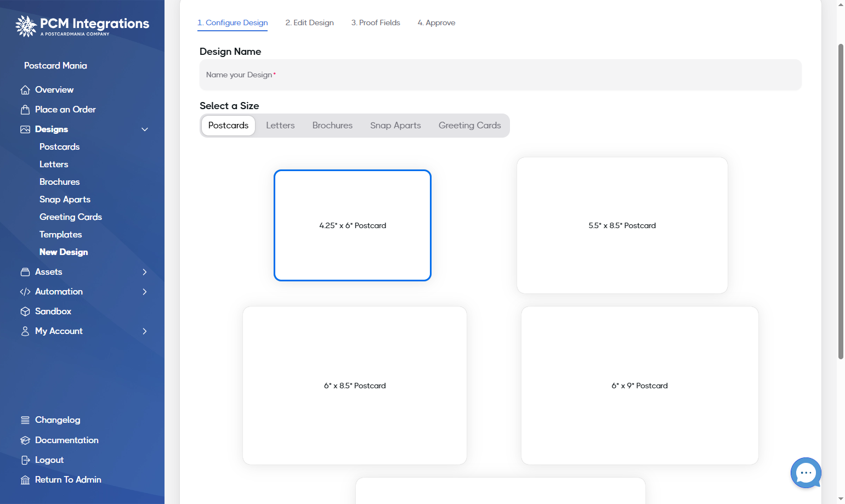Select the Postcards size tab
Image resolution: width=845 pixels, height=504 pixels.
[x=228, y=126]
